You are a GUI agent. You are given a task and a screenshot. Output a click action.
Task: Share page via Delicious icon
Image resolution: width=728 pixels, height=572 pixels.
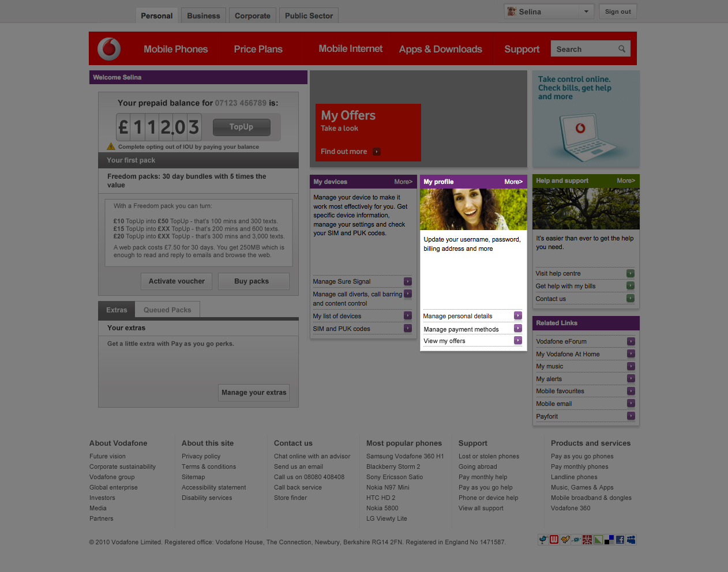point(609,540)
